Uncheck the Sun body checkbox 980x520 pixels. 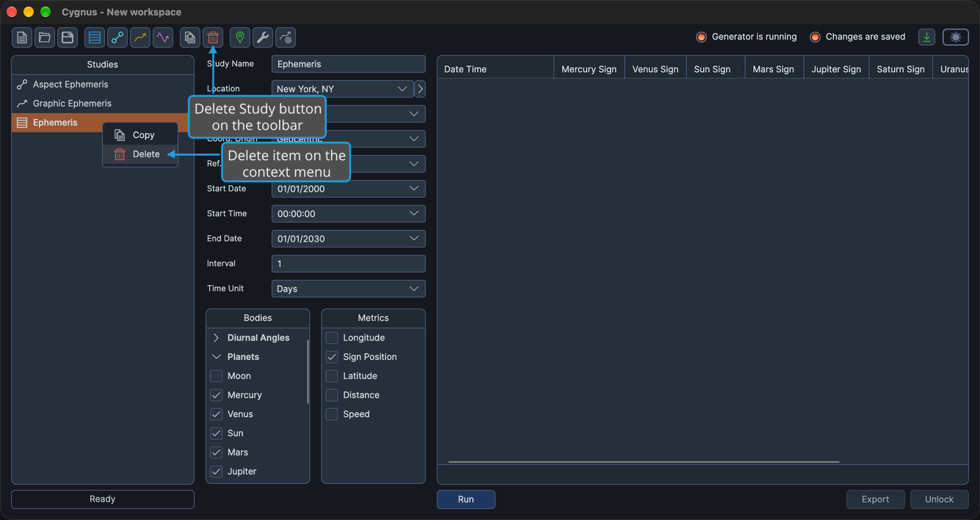217,433
